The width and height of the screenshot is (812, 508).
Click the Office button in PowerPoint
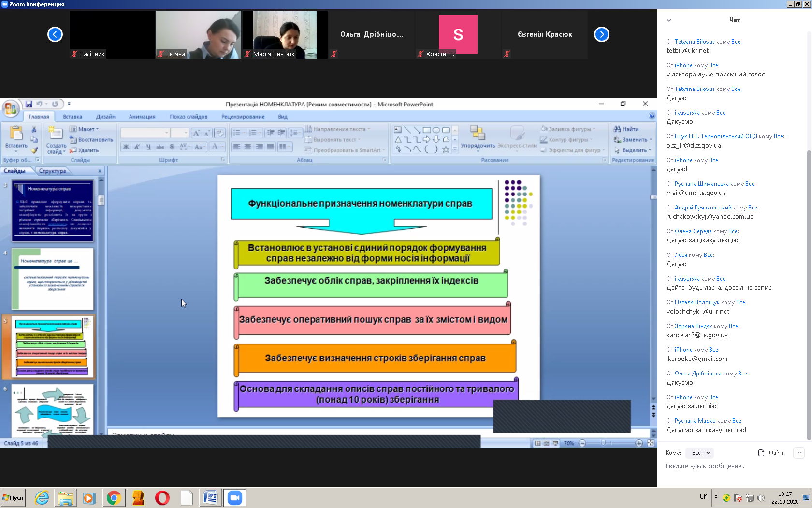(x=10, y=108)
